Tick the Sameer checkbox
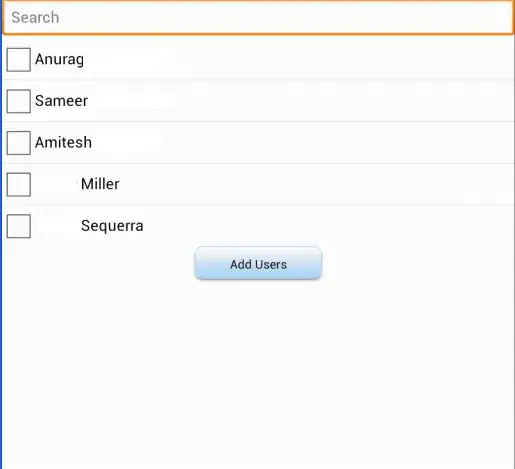Viewport: 515px width, 469px height. click(x=19, y=101)
